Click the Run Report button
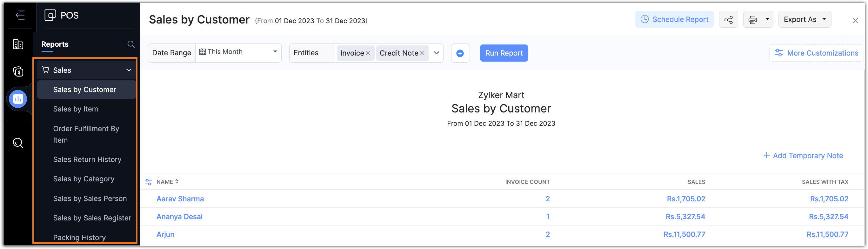Image resolution: width=868 pixels, height=249 pixels. [x=504, y=53]
